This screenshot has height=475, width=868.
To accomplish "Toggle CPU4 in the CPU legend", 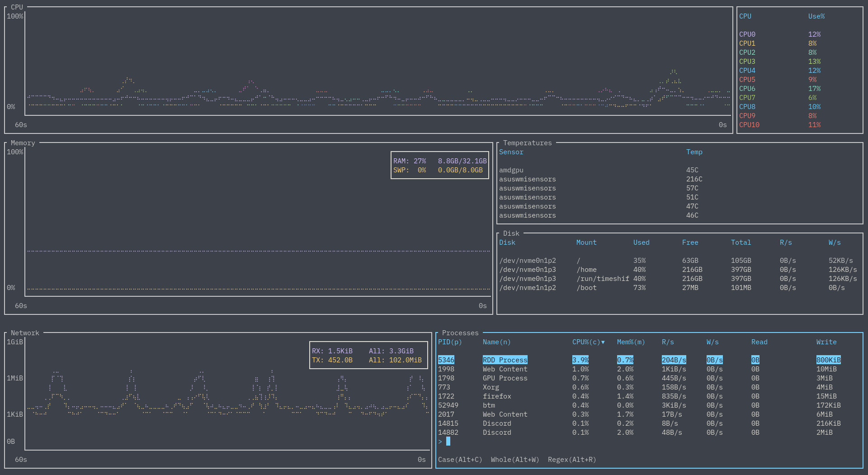I will coord(800,71).
